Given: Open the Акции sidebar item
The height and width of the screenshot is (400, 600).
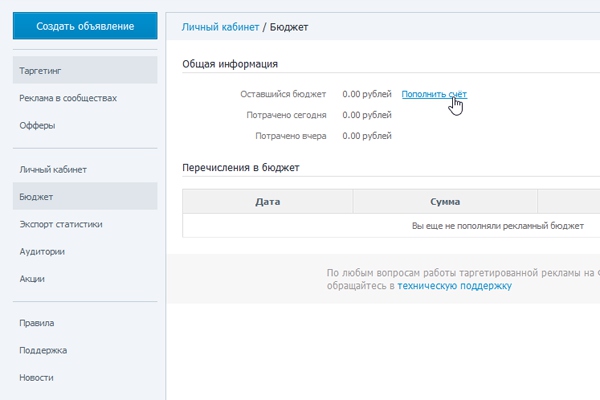Looking at the screenshot, I should 32,278.
